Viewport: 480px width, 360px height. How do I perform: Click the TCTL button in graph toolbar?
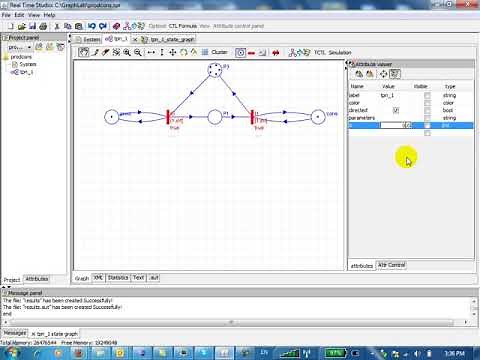pos(319,53)
